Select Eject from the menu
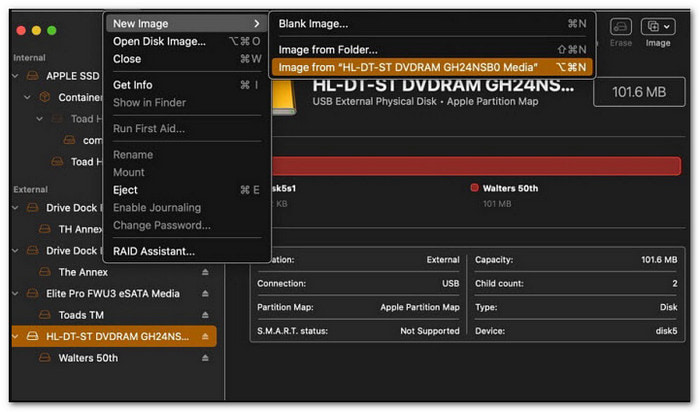This screenshot has width=700, height=412. click(x=187, y=190)
